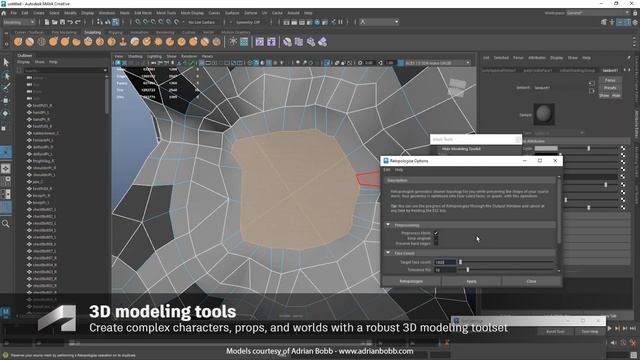640x360 pixels.
Task: Click the viewport view cube
Action: coord(456,88)
